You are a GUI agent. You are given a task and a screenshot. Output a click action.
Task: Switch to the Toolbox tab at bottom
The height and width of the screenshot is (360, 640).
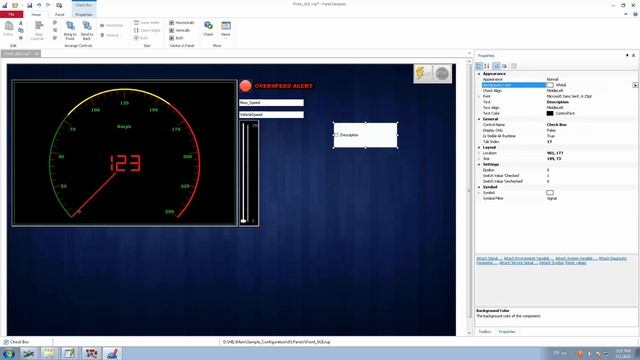click(x=485, y=332)
